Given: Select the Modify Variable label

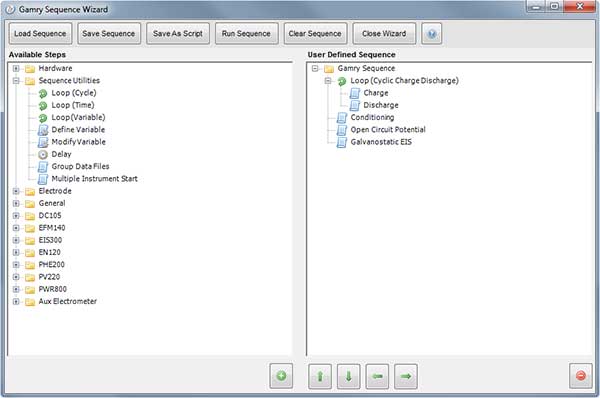Looking at the screenshot, I should tap(78, 142).
